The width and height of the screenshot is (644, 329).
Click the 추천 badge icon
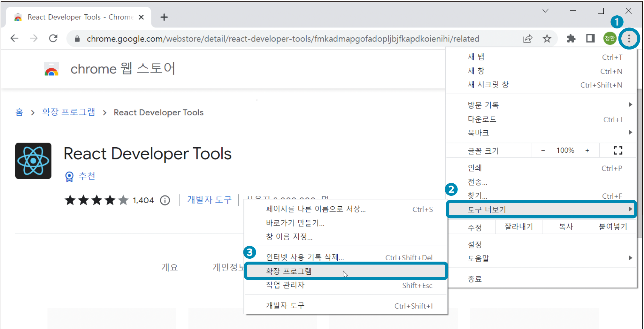pyautogui.click(x=69, y=176)
